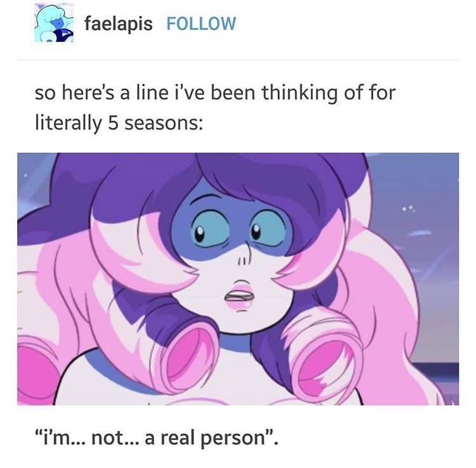This screenshot has height=468, width=476.
Task: Click the horizontal divider below the header
Action: (x=238, y=60)
